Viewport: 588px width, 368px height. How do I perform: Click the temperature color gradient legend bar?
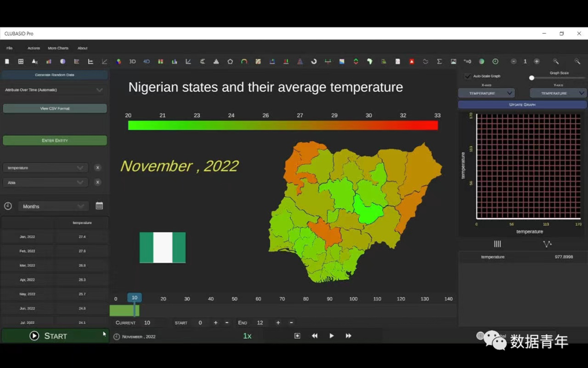point(283,125)
